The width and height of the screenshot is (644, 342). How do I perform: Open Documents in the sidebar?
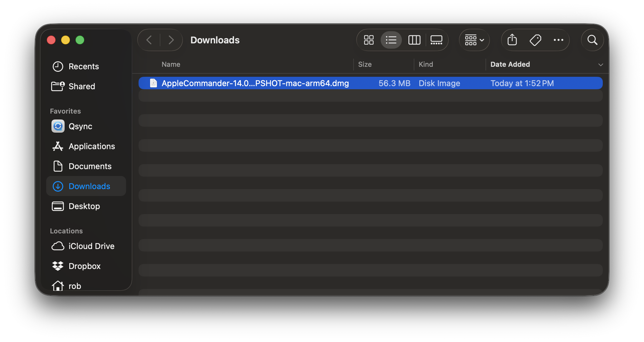86,166
